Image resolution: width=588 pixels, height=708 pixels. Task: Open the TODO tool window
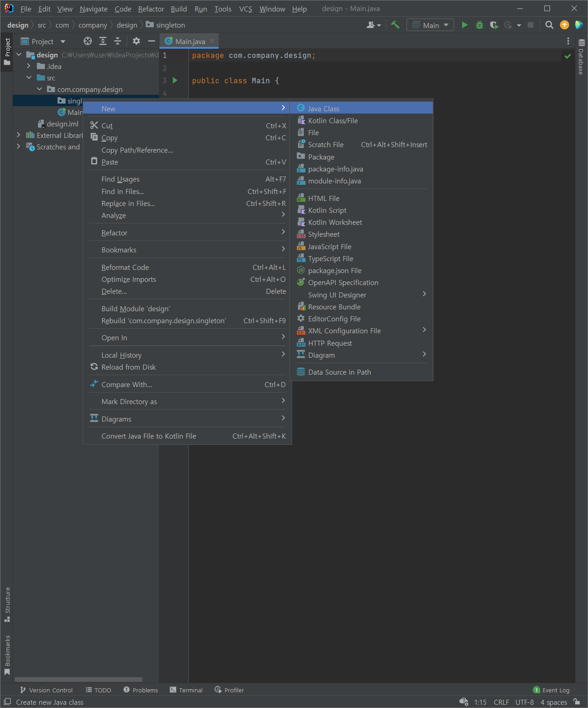click(98, 690)
